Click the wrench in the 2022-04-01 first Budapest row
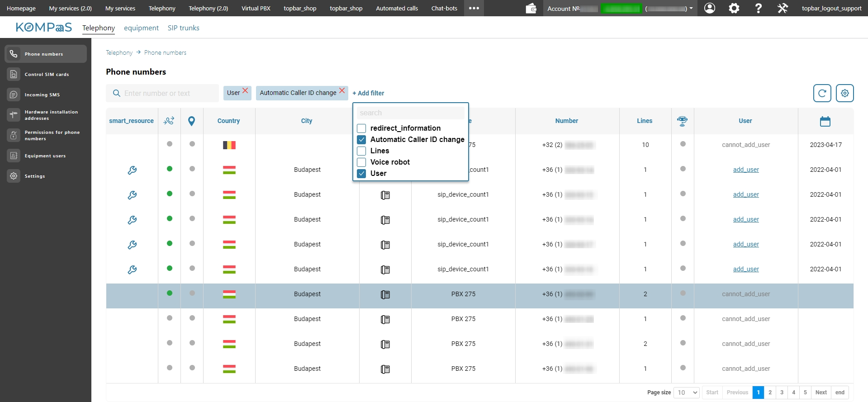This screenshot has height=402, width=868. [132, 170]
